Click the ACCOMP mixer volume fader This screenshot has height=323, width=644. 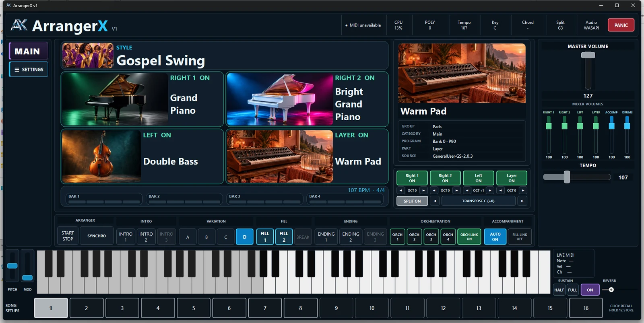611,126
